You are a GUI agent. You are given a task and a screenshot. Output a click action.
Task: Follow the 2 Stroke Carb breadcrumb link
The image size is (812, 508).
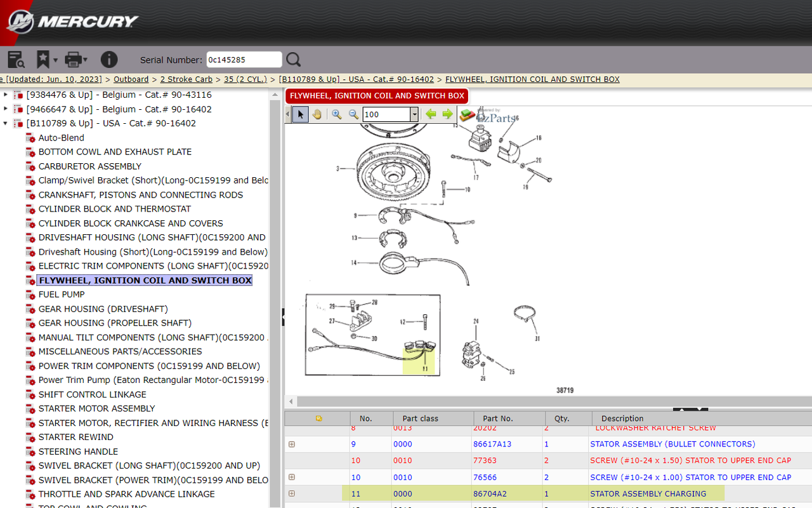[186, 79]
